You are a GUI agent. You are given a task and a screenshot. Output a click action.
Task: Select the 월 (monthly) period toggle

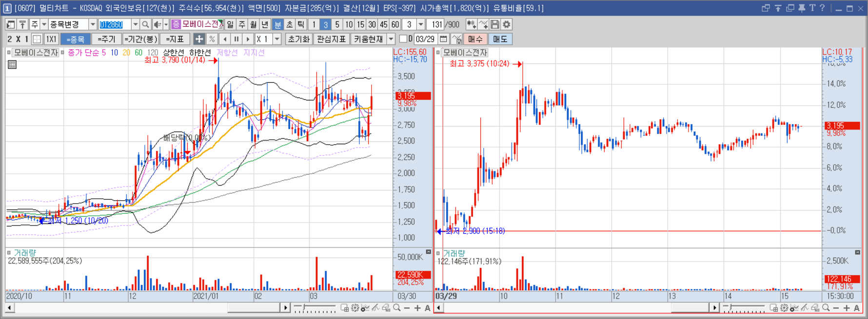pyautogui.click(x=254, y=24)
